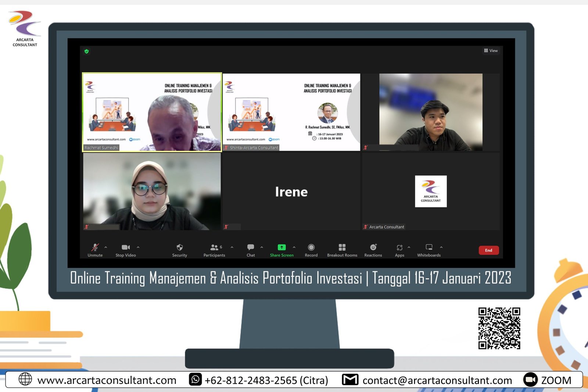This screenshot has height=392, width=588.
Task: Select Rachmat Sumedhi's video tile
Action: pos(152,112)
